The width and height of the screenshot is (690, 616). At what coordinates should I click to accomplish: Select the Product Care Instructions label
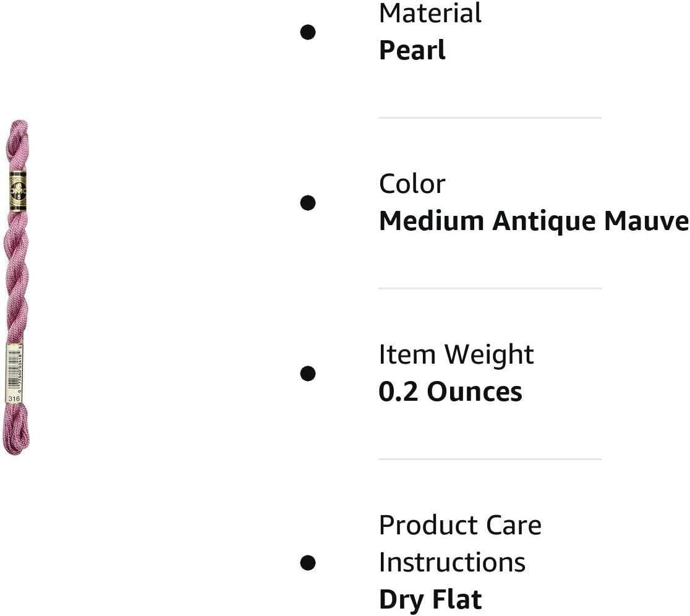point(459,544)
